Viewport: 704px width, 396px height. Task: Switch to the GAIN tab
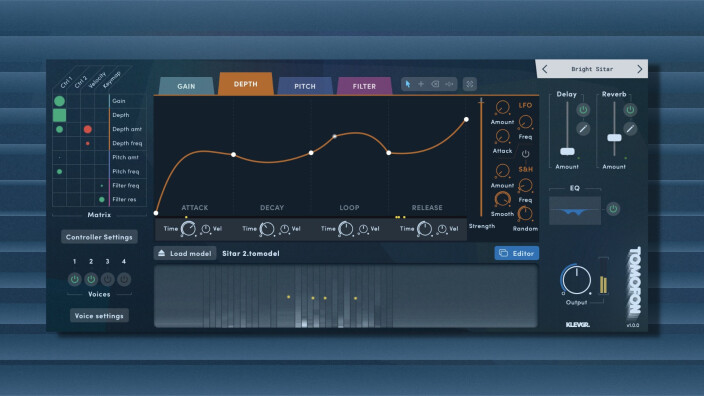(x=186, y=86)
